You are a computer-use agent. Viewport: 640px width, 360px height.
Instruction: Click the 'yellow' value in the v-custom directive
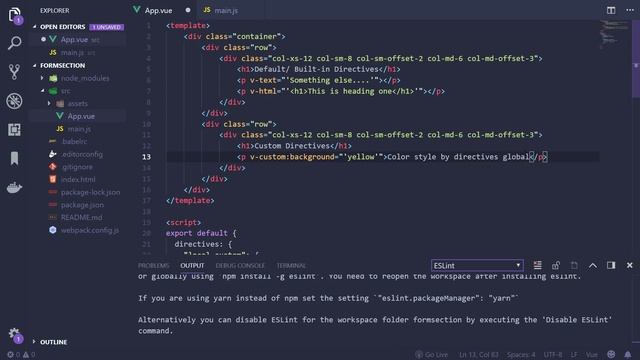click(360, 157)
